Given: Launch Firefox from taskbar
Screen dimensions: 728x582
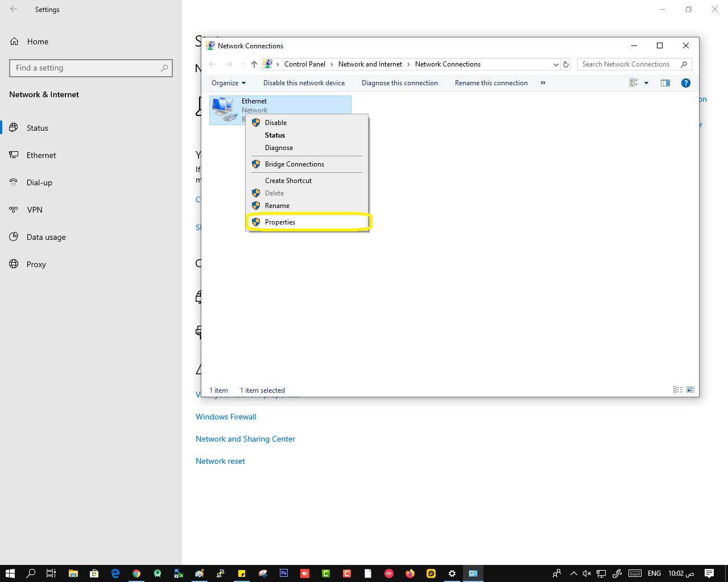Looking at the screenshot, I should [410, 573].
